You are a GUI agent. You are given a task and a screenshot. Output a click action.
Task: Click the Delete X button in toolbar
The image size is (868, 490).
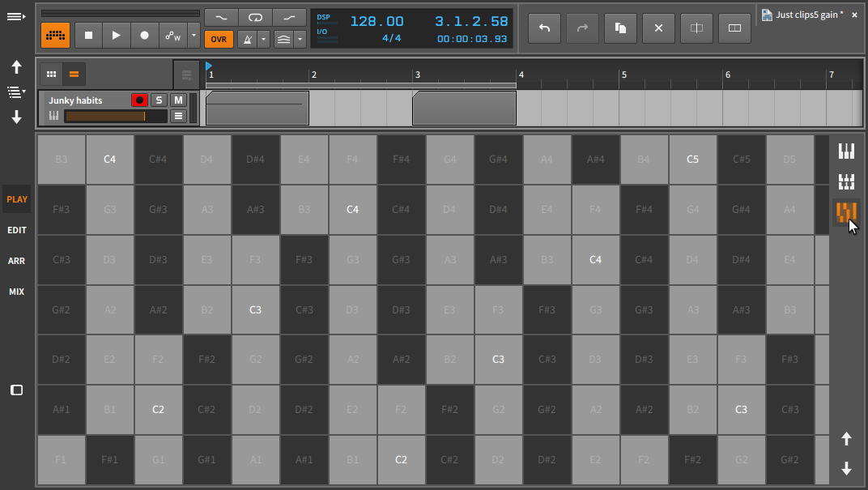[x=658, y=28]
